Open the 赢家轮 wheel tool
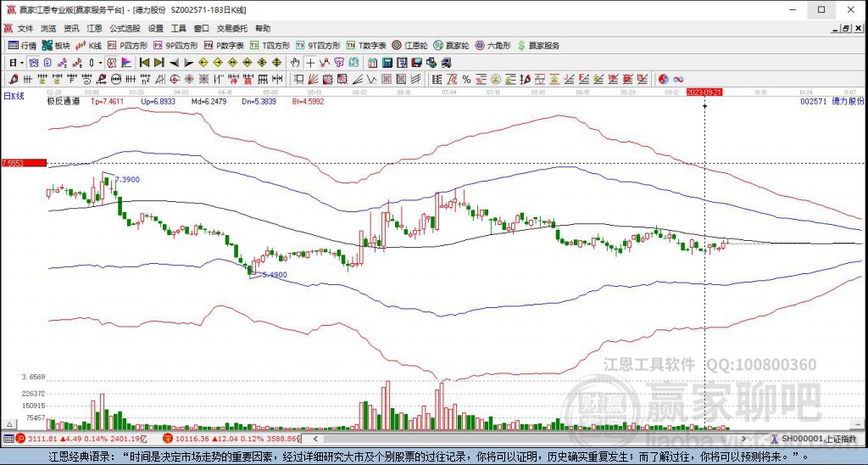 point(451,46)
